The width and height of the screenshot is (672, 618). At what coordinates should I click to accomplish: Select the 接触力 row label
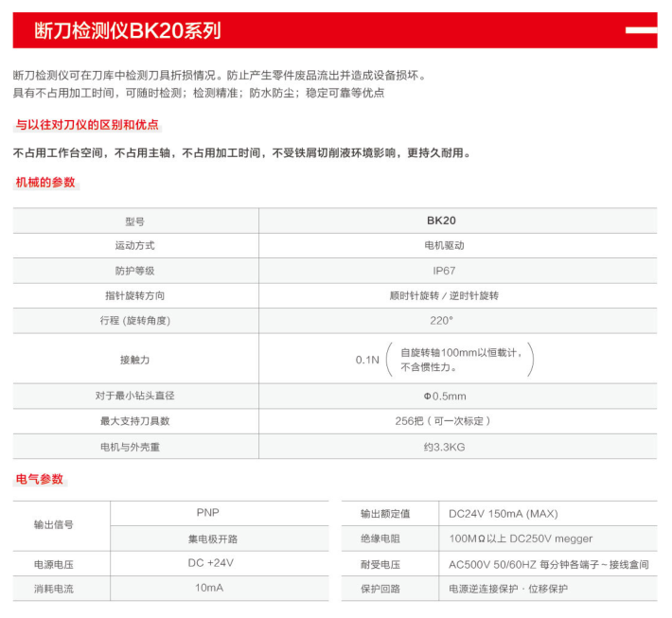[x=135, y=360]
